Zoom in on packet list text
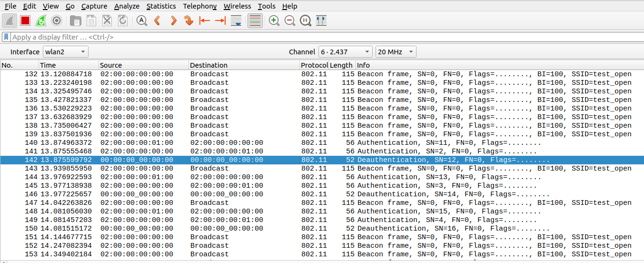The width and height of the screenshot is (644, 263). (x=274, y=20)
